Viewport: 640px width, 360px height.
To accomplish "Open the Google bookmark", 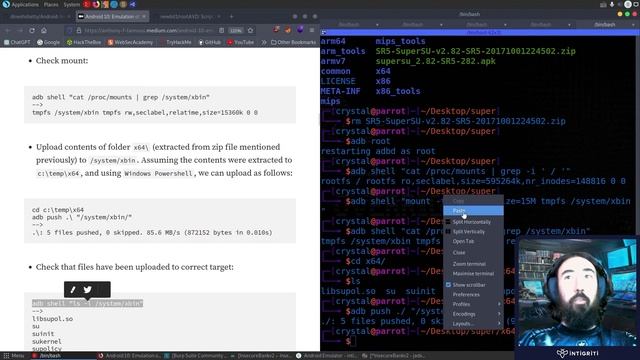I will [48, 42].
